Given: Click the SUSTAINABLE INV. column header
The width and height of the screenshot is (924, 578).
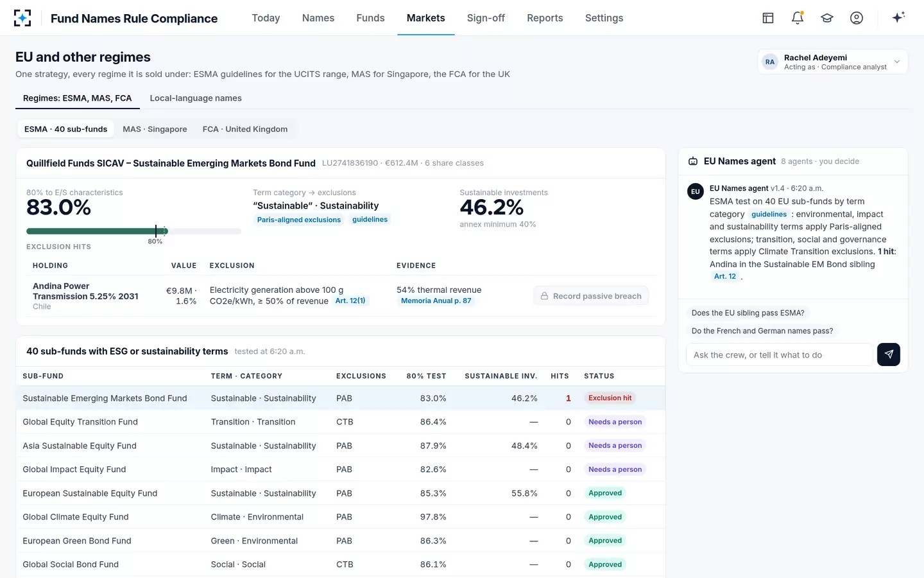Looking at the screenshot, I should coord(501,376).
